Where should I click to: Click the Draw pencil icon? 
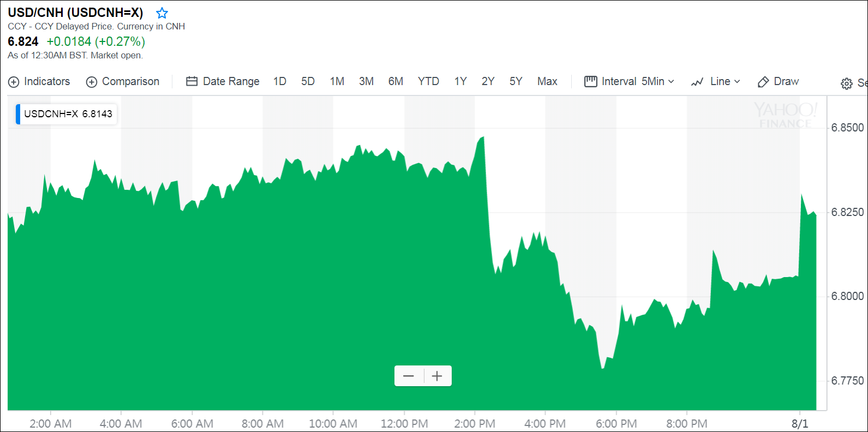click(763, 82)
